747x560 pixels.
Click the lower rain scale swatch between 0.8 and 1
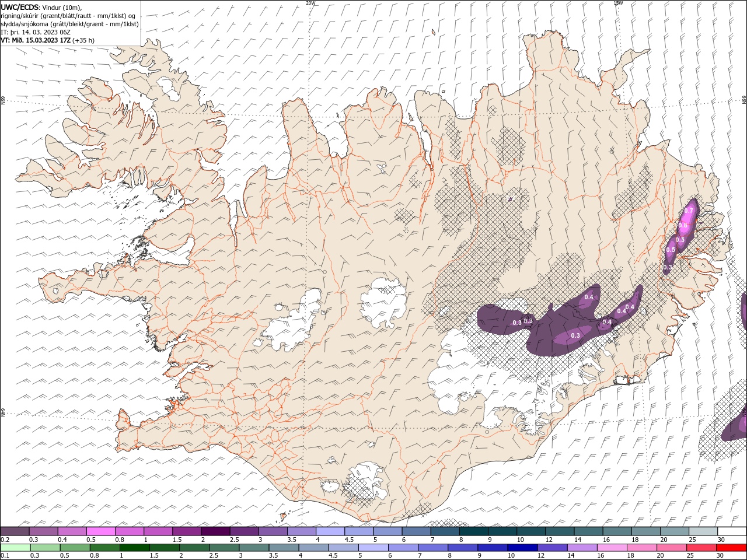[x=104, y=548]
